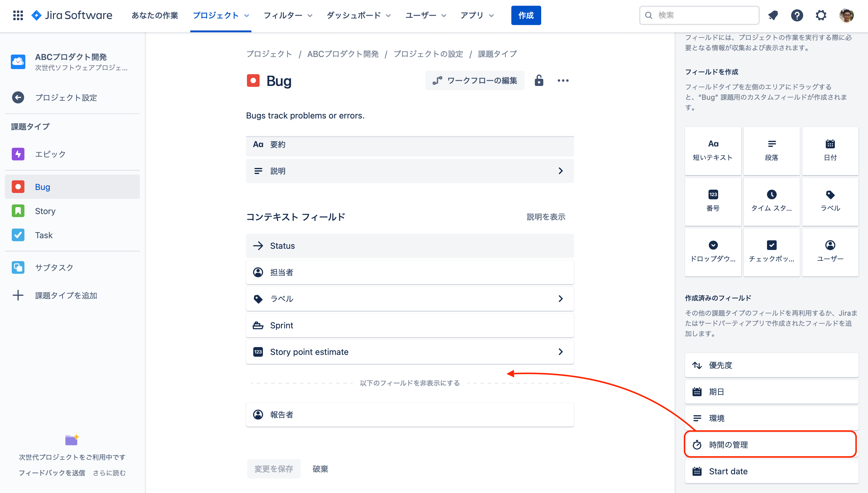Open the three-dot more actions menu
This screenshot has height=493, width=868.
563,81
